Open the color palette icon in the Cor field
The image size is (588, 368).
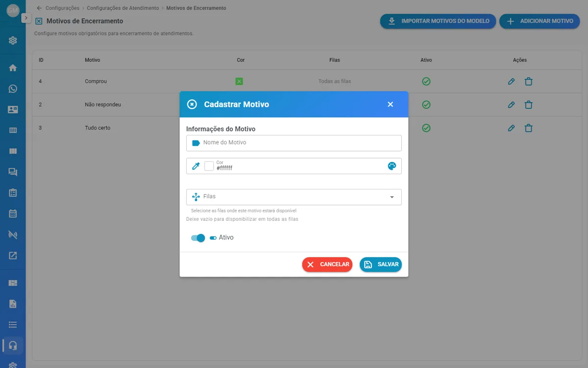pos(392,166)
